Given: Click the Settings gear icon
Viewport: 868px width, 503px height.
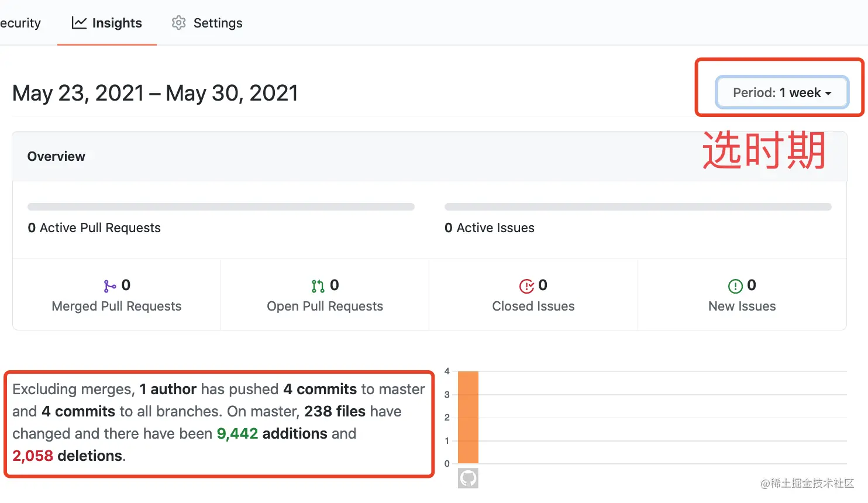Looking at the screenshot, I should [178, 23].
